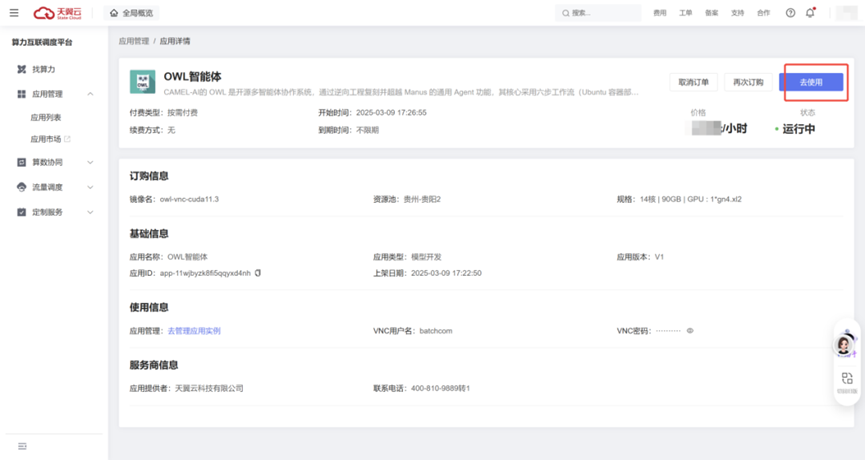Click the hamburger menu icon at top-left

pos(14,13)
